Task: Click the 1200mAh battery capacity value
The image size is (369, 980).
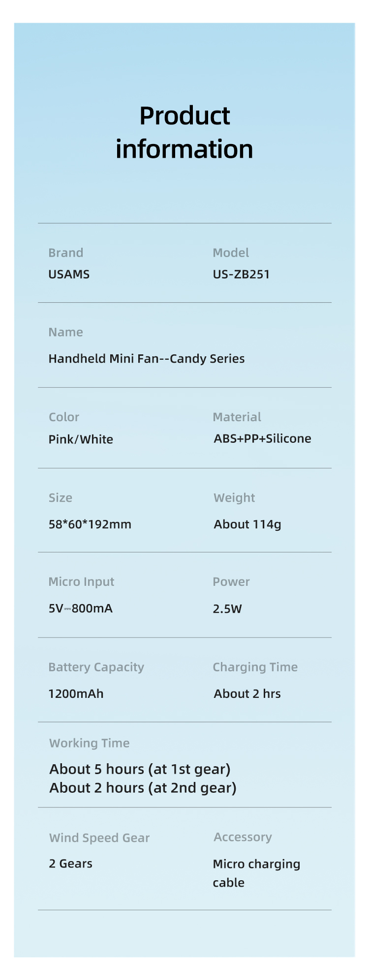Action: (x=76, y=694)
